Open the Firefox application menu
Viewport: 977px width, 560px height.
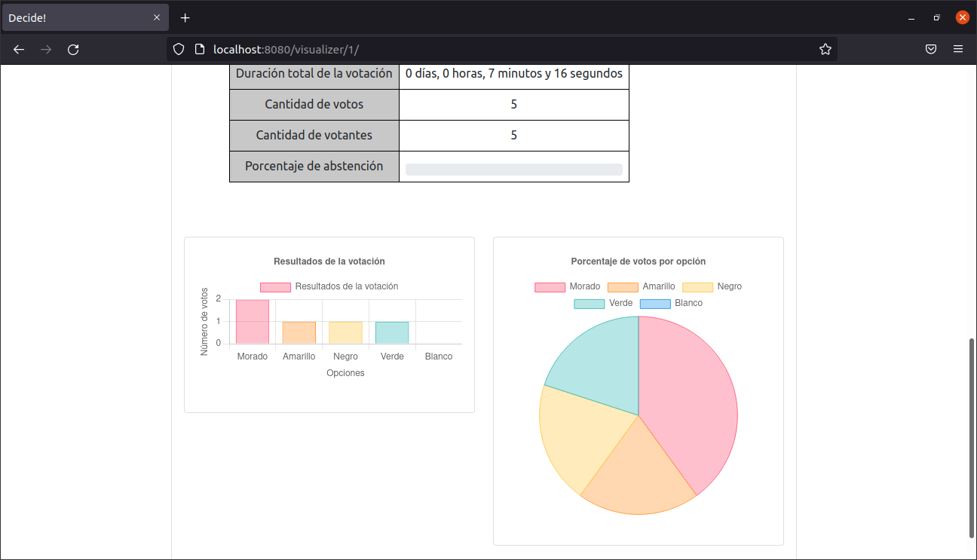(958, 49)
